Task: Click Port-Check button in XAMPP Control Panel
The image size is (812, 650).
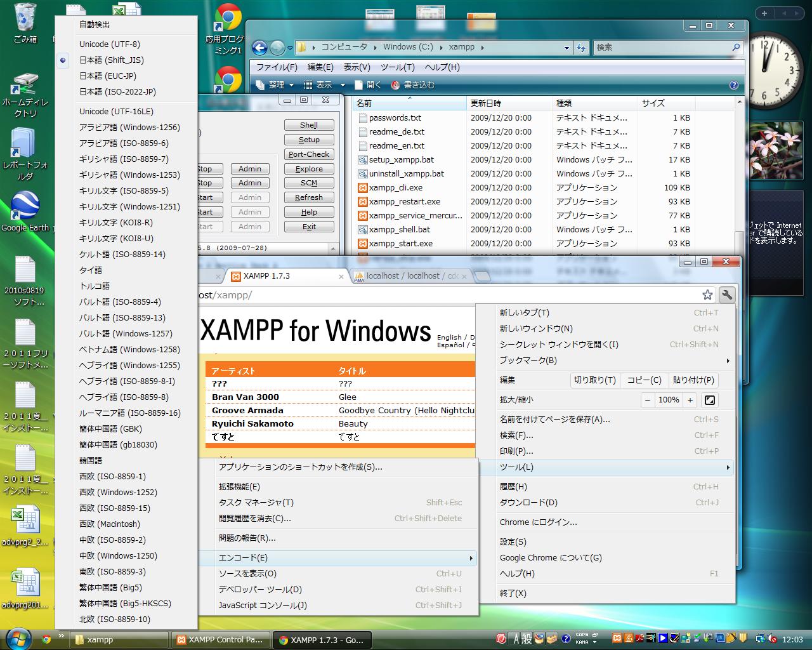Action: click(x=309, y=154)
